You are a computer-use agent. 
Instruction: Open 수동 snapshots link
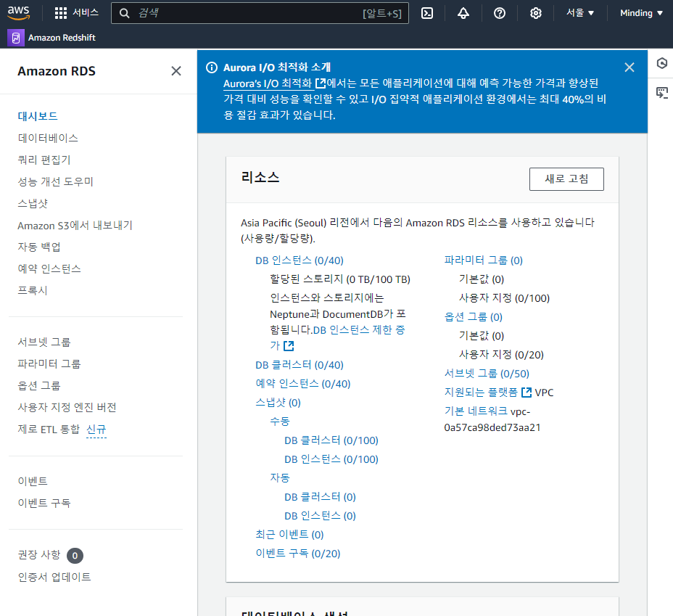pos(280,422)
